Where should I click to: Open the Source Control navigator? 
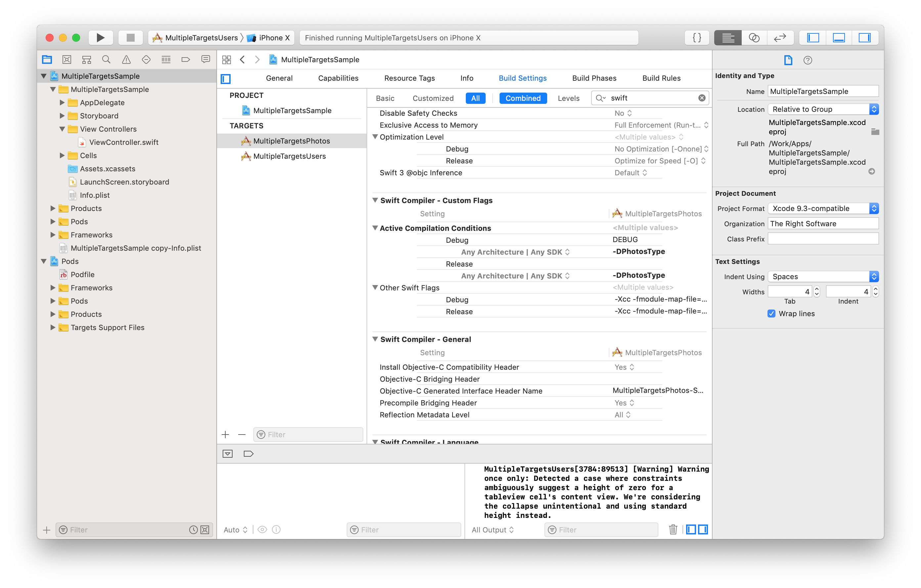(x=67, y=59)
